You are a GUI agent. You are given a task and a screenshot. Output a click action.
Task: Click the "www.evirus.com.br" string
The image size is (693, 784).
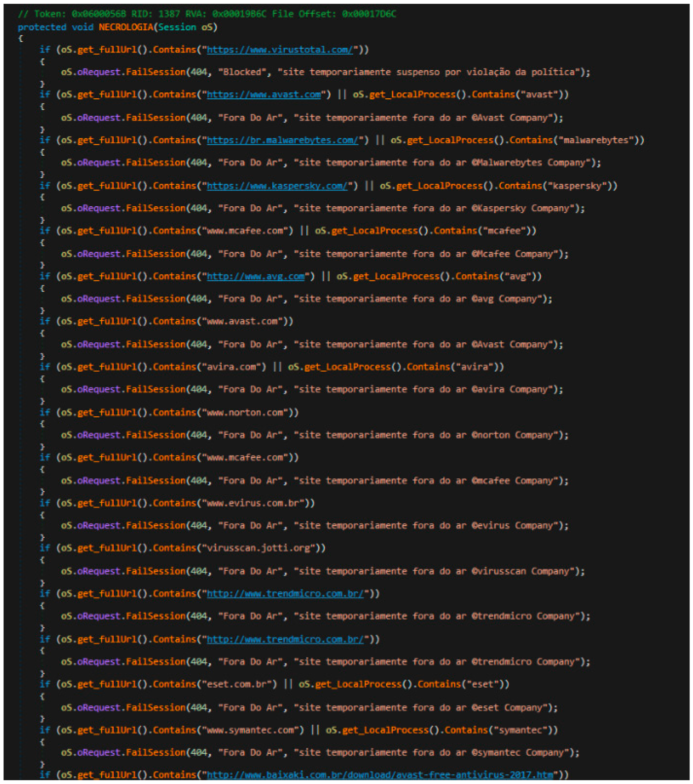click(x=255, y=503)
